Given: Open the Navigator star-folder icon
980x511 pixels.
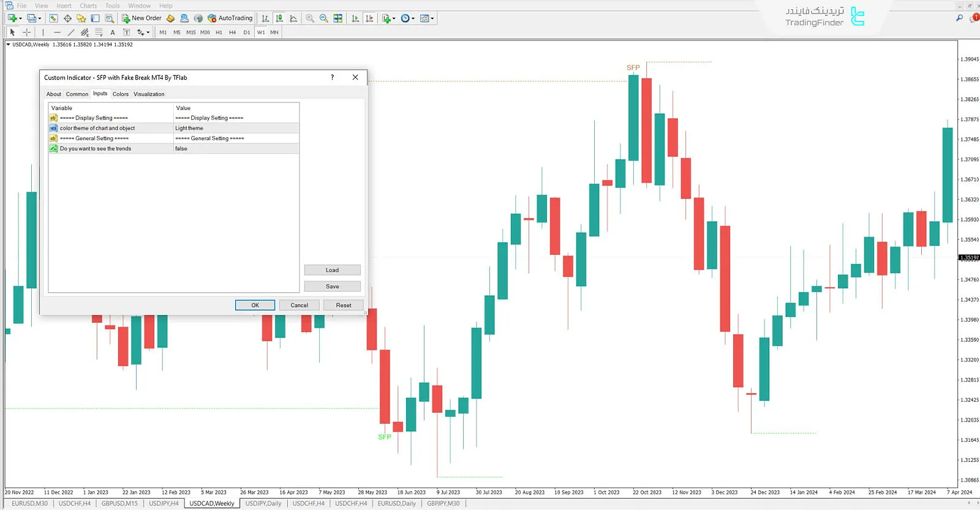Looking at the screenshot, I should pos(81,18).
